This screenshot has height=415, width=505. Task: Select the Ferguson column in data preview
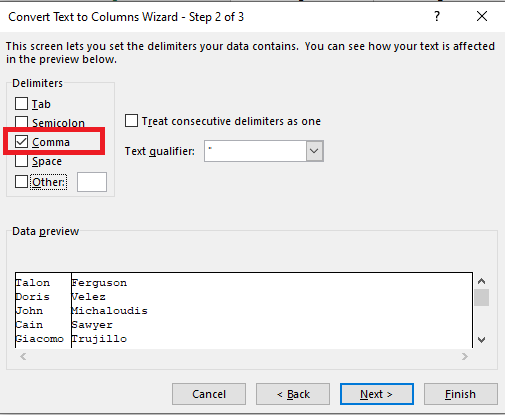pyautogui.click(x=272, y=310)
